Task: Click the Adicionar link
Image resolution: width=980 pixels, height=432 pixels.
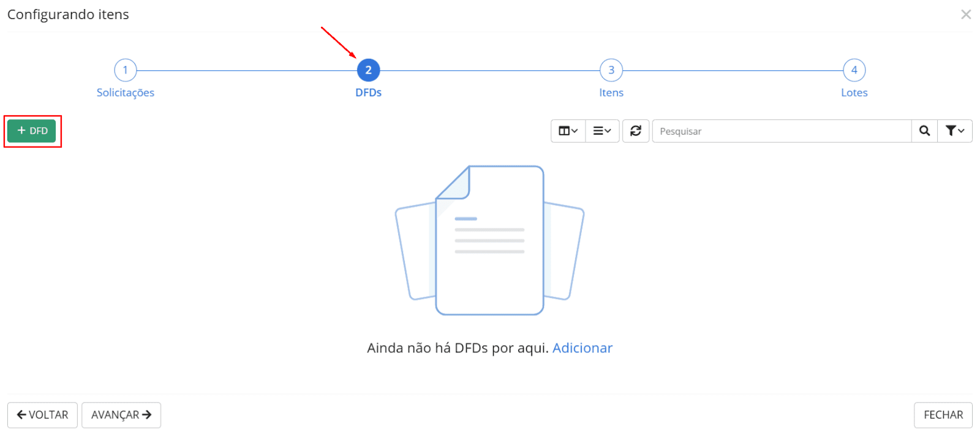Action: coord(582,348)
